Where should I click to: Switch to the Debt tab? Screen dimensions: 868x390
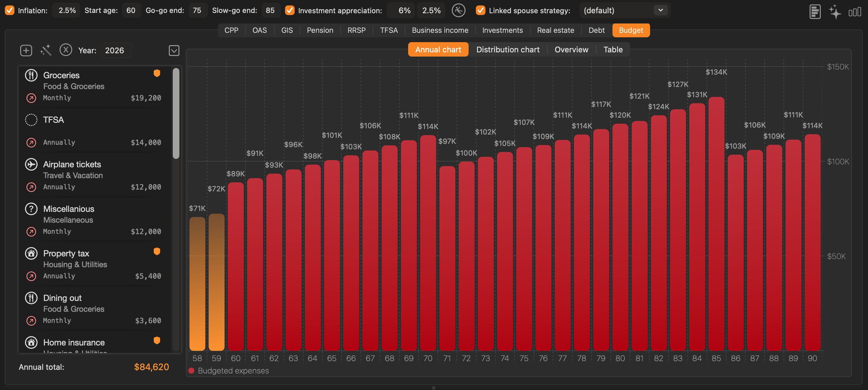(596, 30)
